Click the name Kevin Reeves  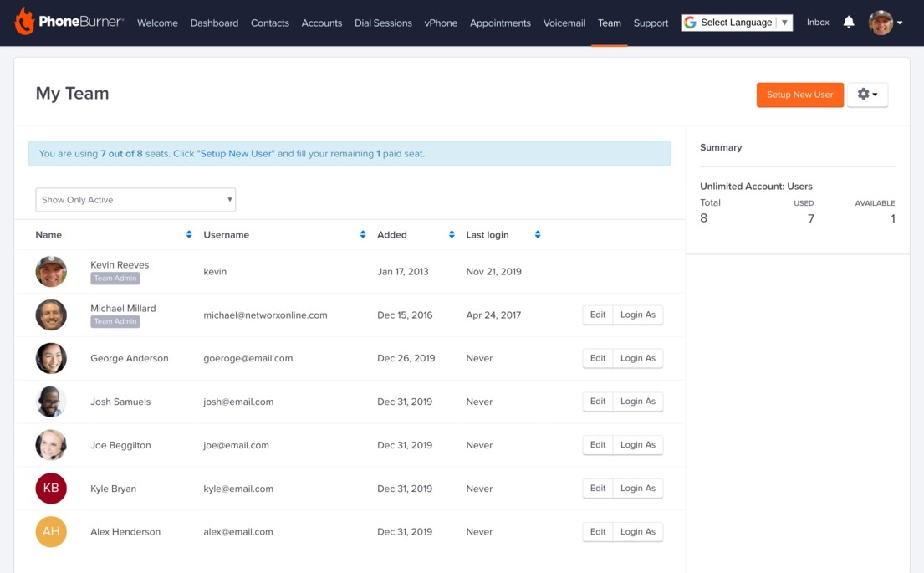[x=120, y=265]
